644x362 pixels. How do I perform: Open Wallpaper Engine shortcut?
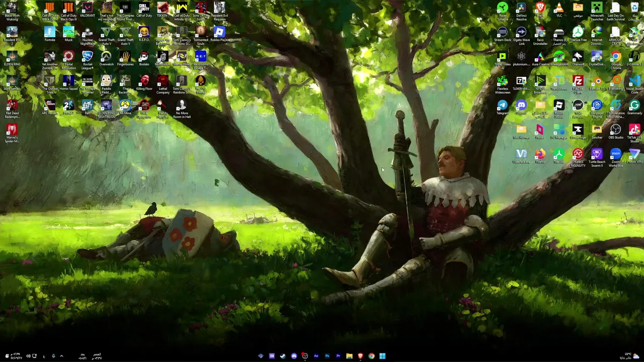[x=597, y=109]
